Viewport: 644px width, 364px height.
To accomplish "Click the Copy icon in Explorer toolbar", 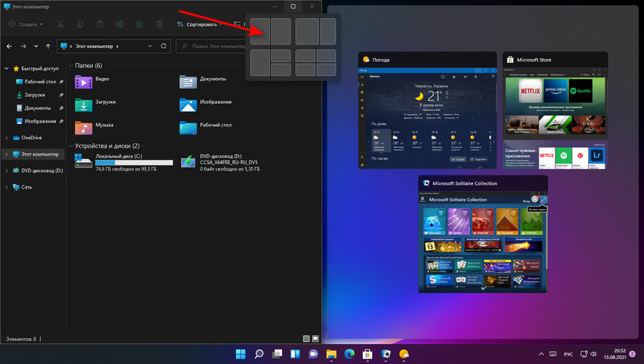I will point(80,24).
